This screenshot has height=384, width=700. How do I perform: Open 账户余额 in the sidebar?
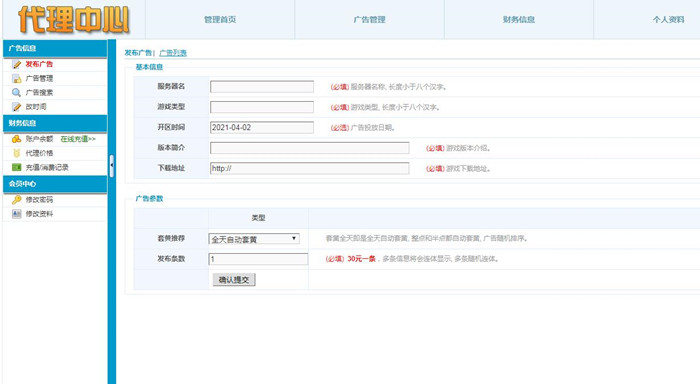click(39, 139)
